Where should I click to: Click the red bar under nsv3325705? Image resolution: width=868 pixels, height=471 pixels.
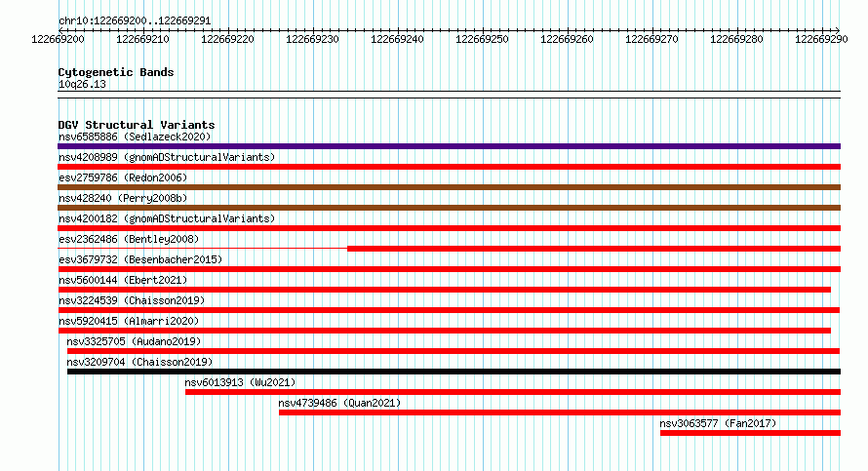click(454, 351)
